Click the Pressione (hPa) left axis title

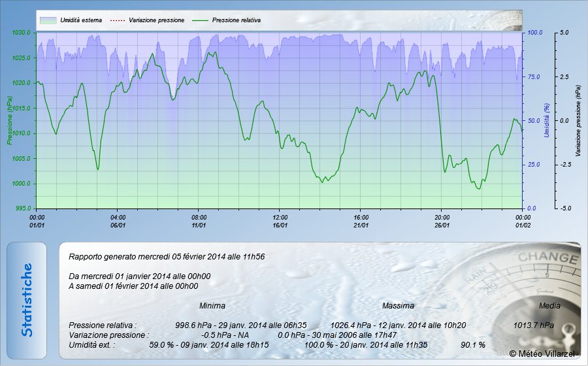pyautogui.click(x=9, y=120)
